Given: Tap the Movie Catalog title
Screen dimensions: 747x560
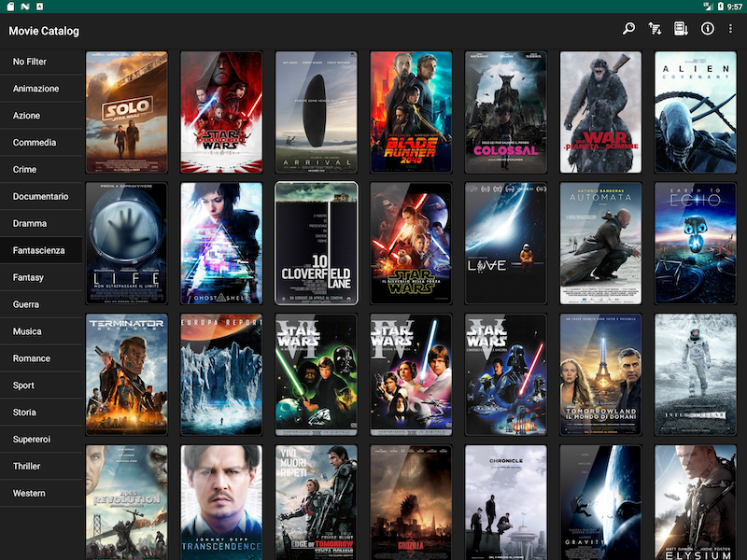Looking at the screenshot, I should [x=44, y=31].
